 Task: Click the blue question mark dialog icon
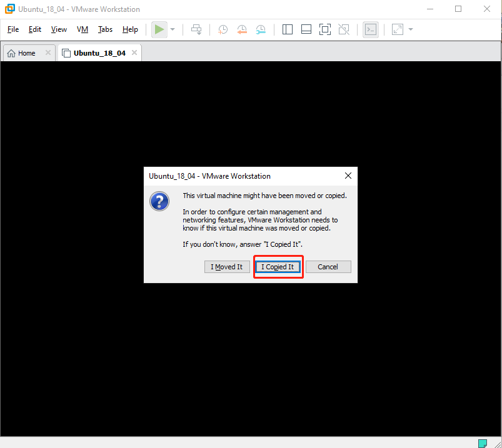point(159,201)
